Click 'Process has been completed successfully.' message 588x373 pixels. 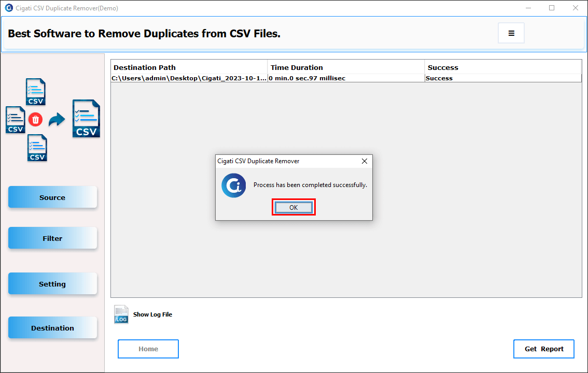tap(310, 184)
